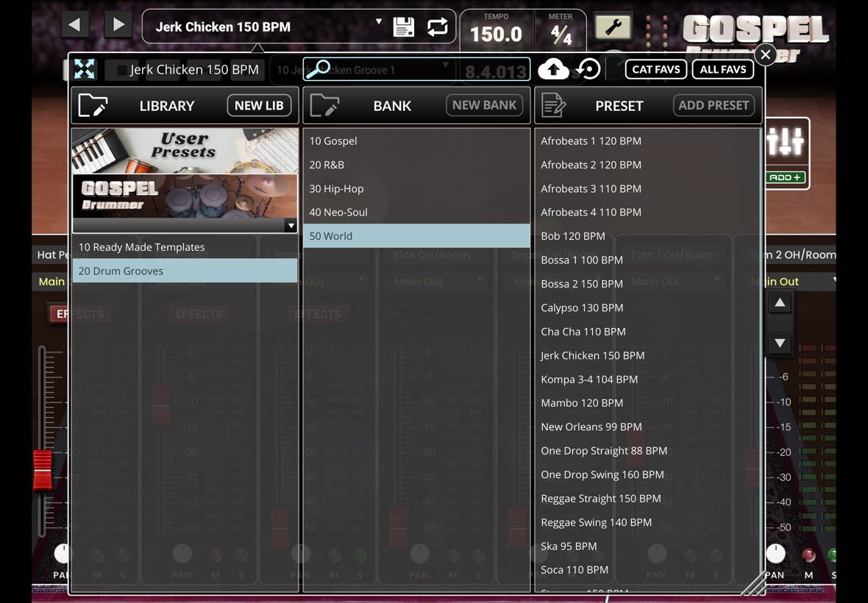
Task: Go to next preset arrow
Action: point(118,25)
